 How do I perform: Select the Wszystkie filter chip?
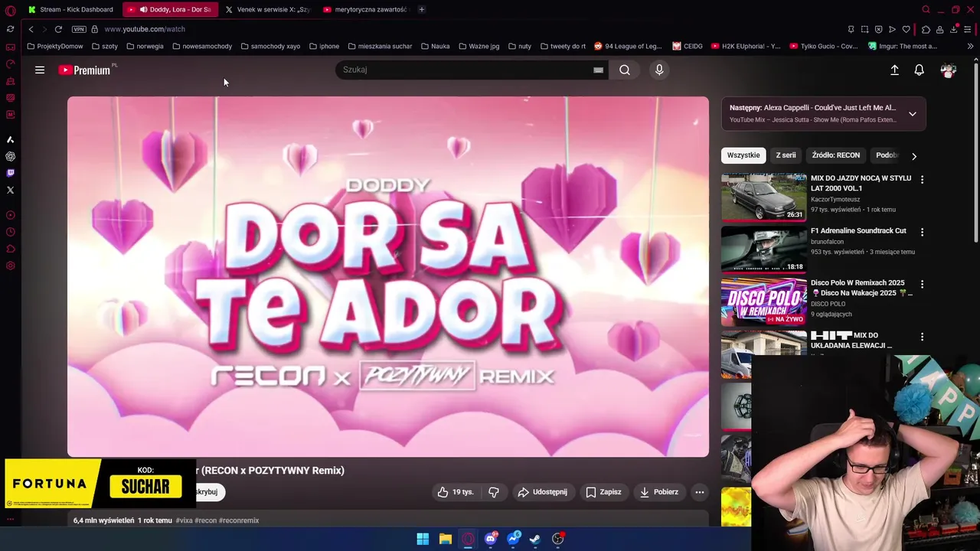(x=743, y=155)
